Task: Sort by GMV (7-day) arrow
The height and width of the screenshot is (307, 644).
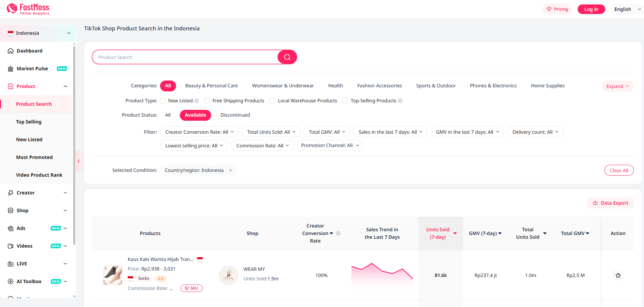Action: 500,233
